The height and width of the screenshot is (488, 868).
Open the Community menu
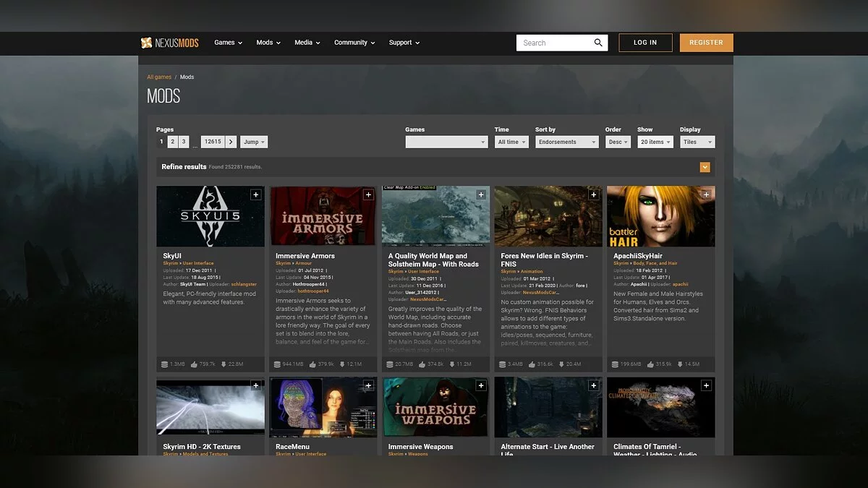pyautogui.click(x=354, y=43)
